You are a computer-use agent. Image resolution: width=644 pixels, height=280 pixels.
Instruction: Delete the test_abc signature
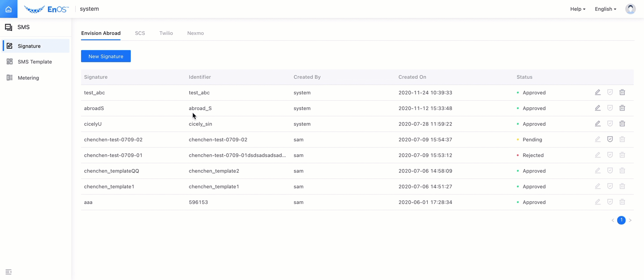click(622, 93)
